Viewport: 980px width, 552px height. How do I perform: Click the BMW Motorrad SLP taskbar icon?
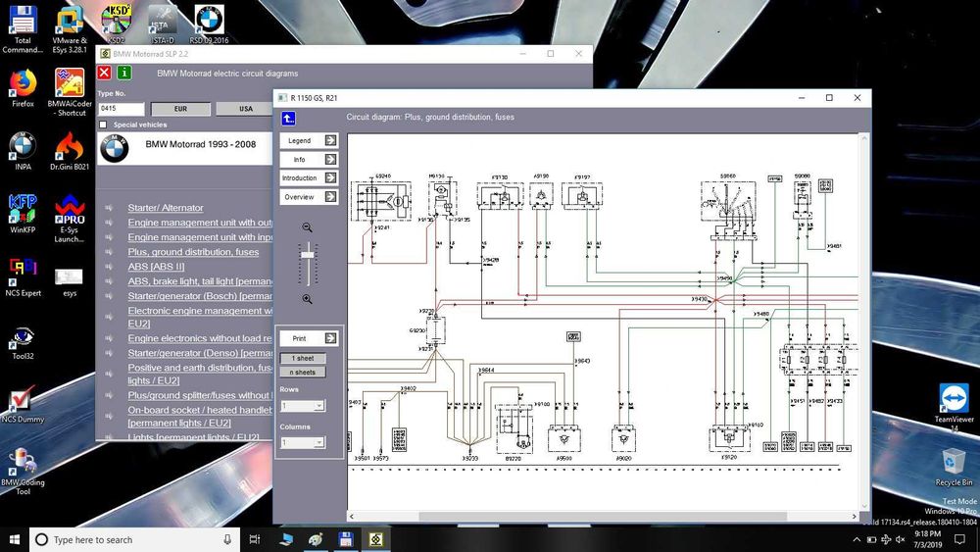click(375, 539)
